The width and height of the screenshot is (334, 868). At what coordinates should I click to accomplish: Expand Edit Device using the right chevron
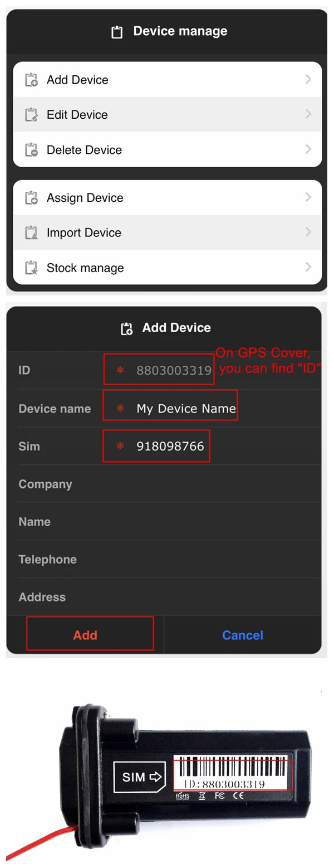pyautogui.click(x=308, y=114)
